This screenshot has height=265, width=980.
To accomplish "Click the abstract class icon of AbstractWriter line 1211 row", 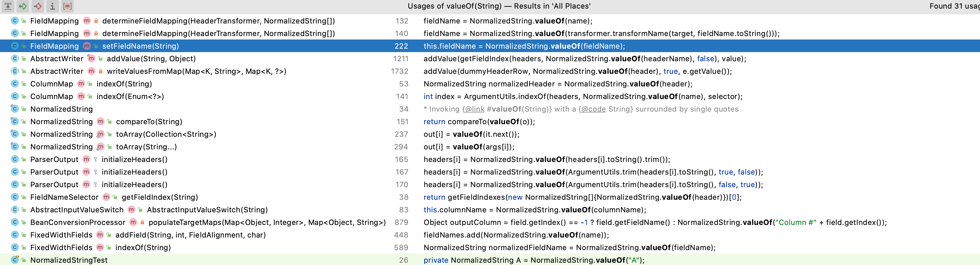I will pos(15,58).
